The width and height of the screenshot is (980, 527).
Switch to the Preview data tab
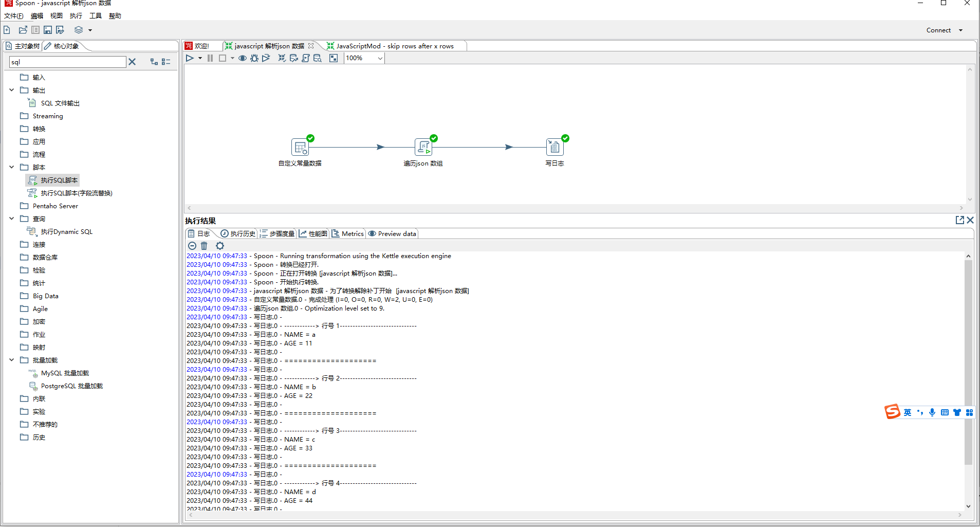click(393, 233)
